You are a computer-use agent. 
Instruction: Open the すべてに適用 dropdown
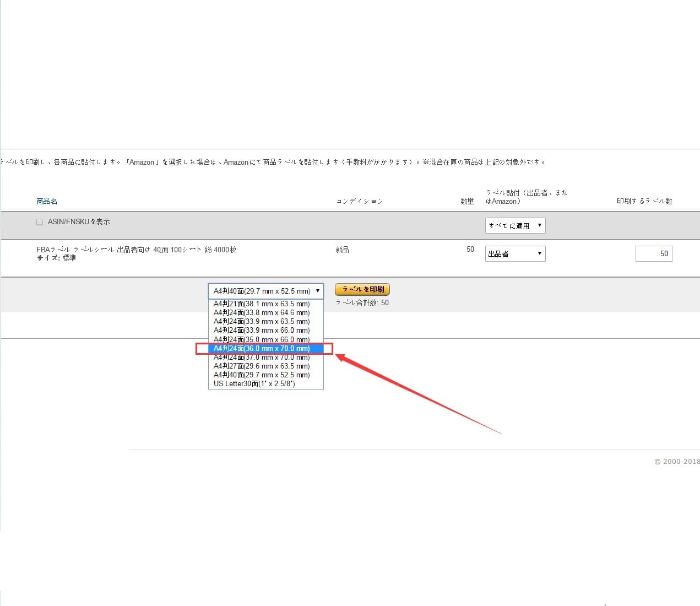point(515,225)
